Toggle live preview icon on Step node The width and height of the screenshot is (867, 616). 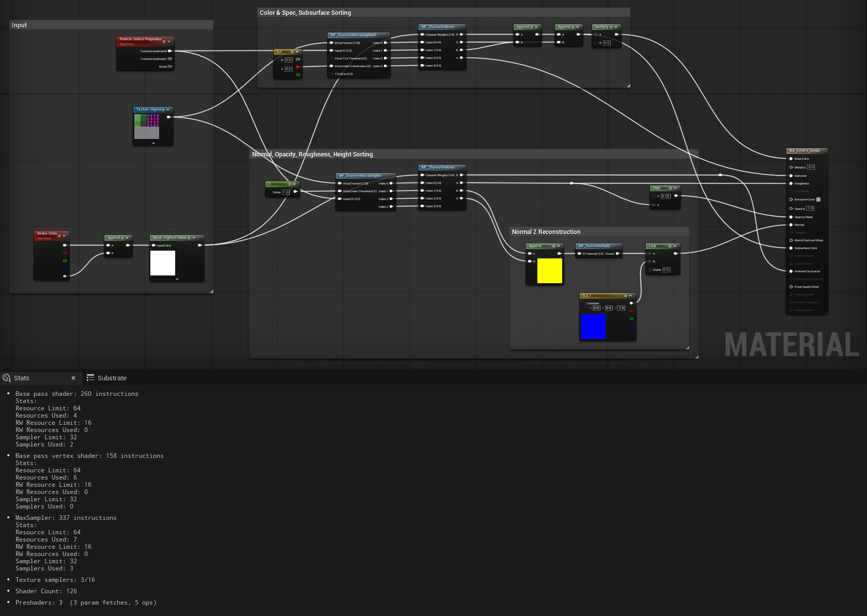coord(670,188)
